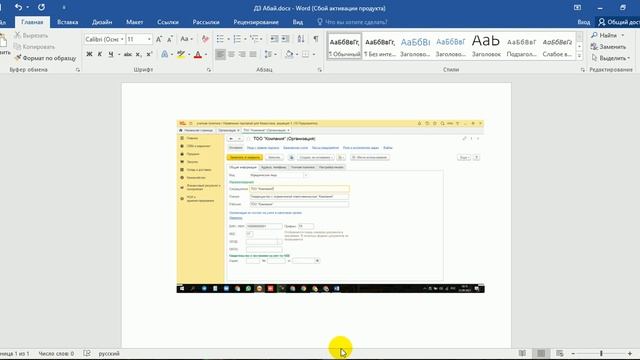This screenshot has width=640, height=360.
Task: Apply the yellow text highlight color
Action: [x=181, y=54]
